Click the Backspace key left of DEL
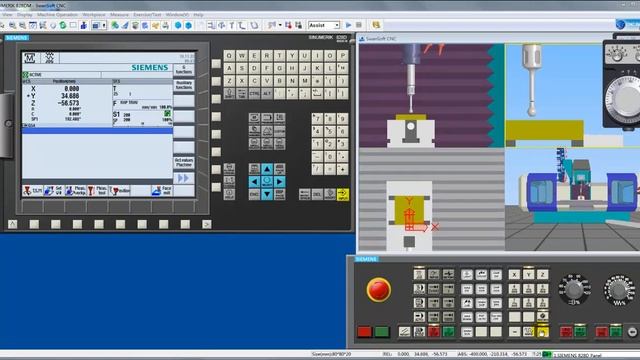The image size is (640, 360). tap(304, 194)
